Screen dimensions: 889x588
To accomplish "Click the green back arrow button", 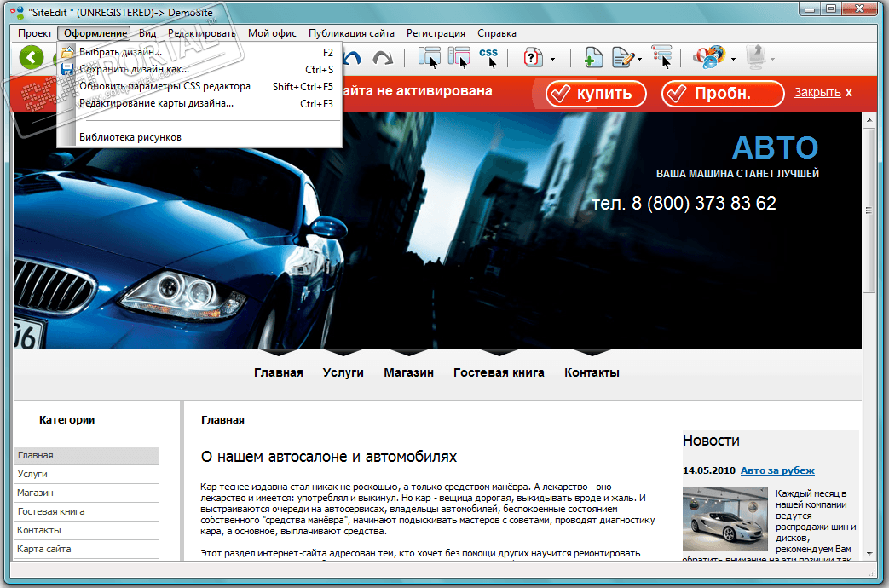I will coord(32,57).
